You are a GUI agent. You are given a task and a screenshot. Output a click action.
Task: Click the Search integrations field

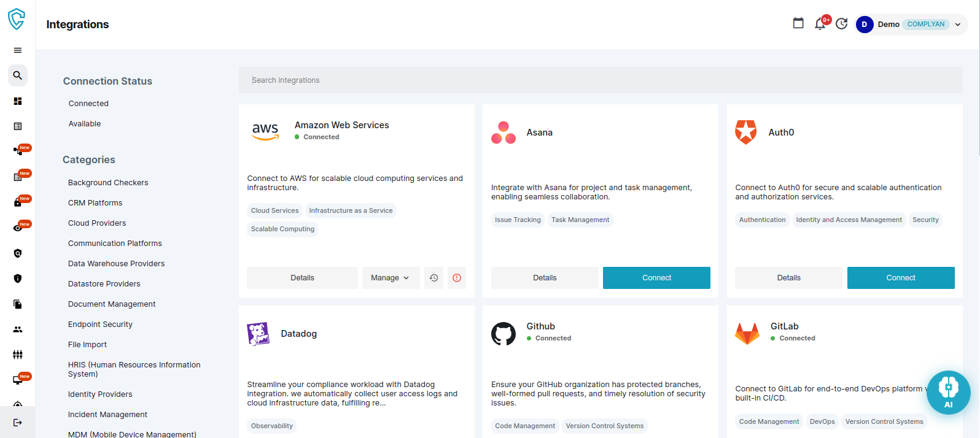tap(601, 80)
